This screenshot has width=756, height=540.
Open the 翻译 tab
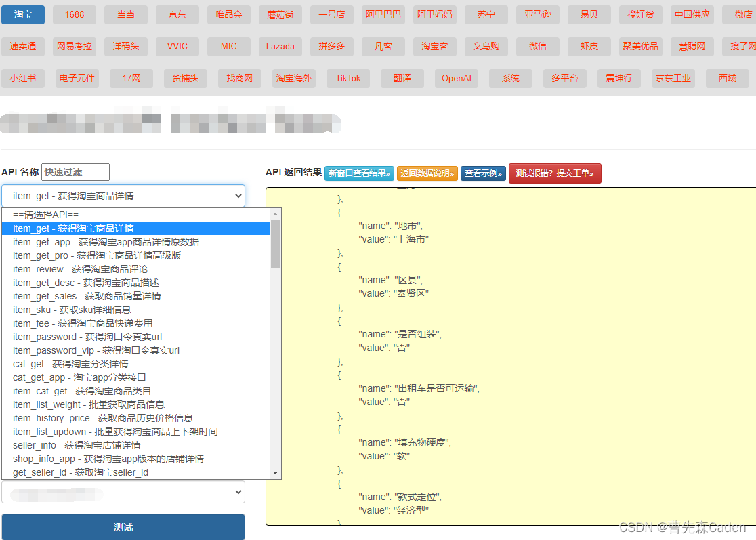(x=402, y=78)
